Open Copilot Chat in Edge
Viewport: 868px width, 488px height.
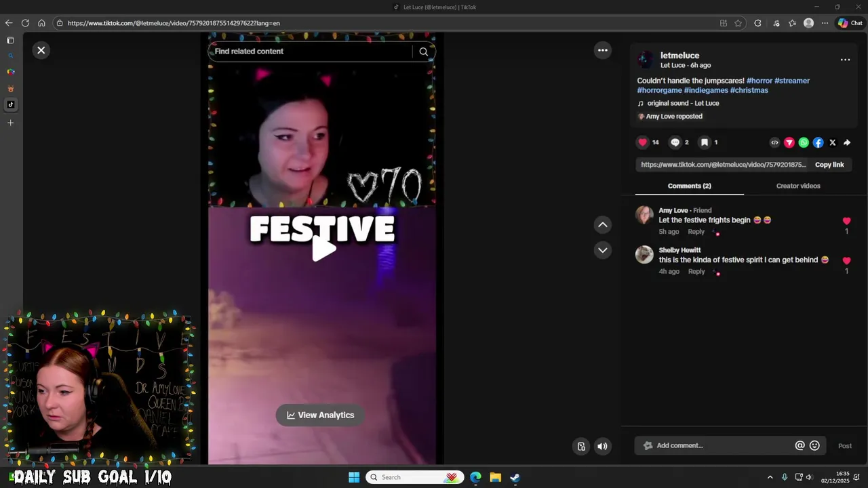tap(850, 23)
